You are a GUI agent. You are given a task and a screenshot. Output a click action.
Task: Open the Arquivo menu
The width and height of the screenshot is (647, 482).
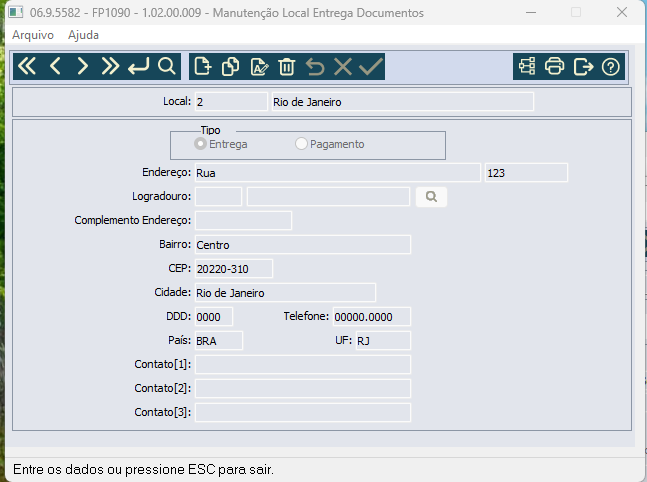[33, 35]
